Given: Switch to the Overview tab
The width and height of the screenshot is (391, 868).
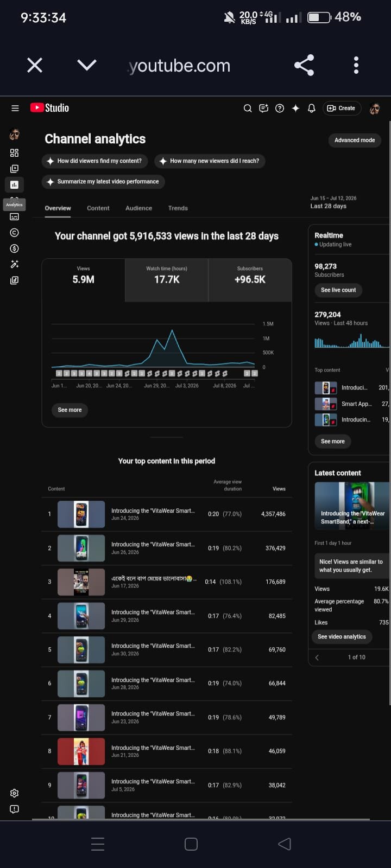Looking at the screenshot, I should 58,208.
